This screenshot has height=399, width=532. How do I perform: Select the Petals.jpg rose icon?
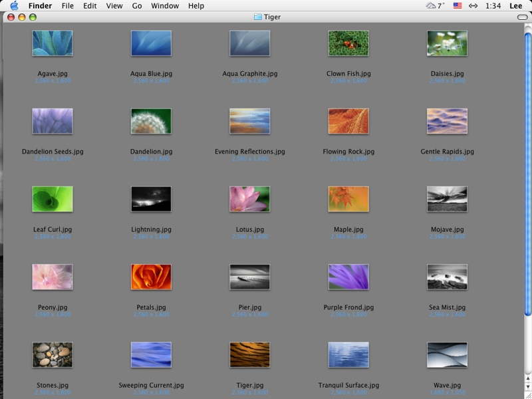pos(151,277)
